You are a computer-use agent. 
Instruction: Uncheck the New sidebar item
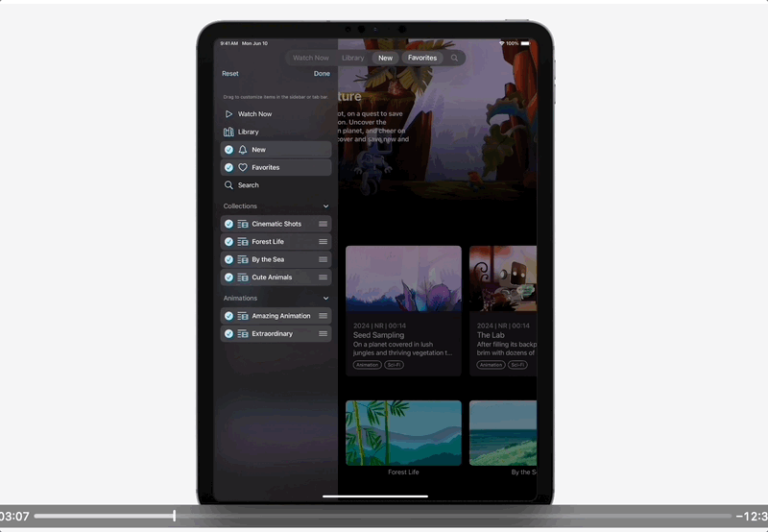coord(228,150)
